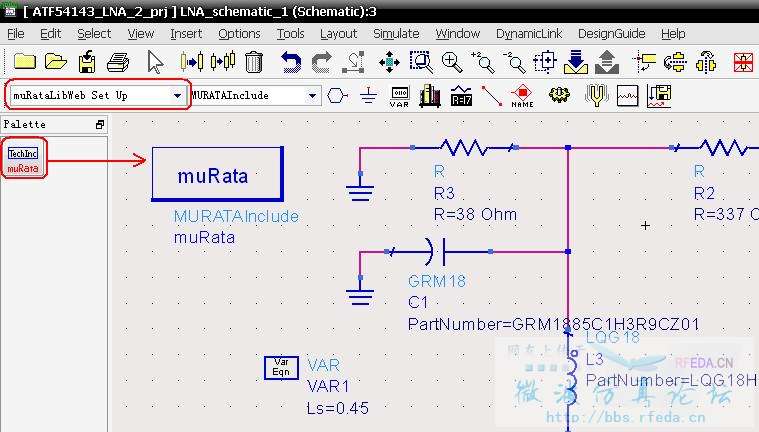Select the arrow pointer tool

click(155, 62)
